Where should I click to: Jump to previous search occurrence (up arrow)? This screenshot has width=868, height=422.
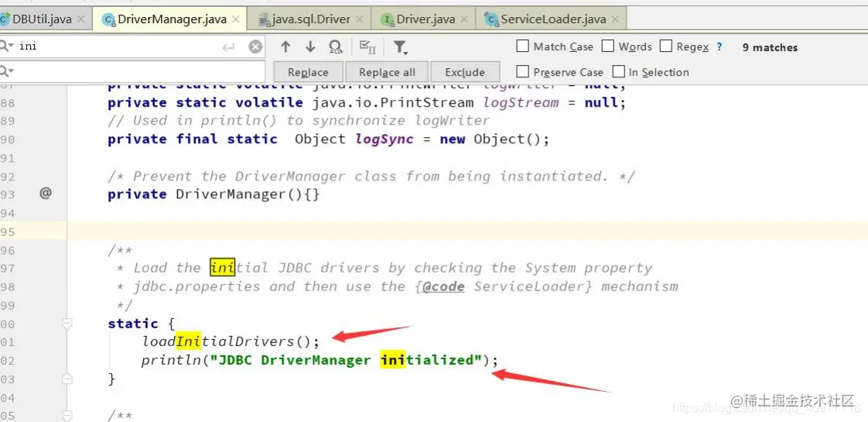[285, 47]
